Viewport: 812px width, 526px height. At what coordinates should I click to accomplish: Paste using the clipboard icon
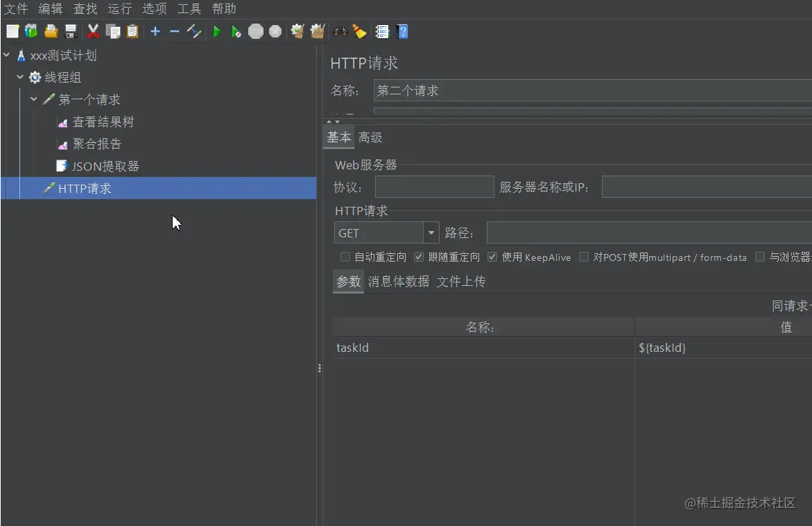(132, 32)
